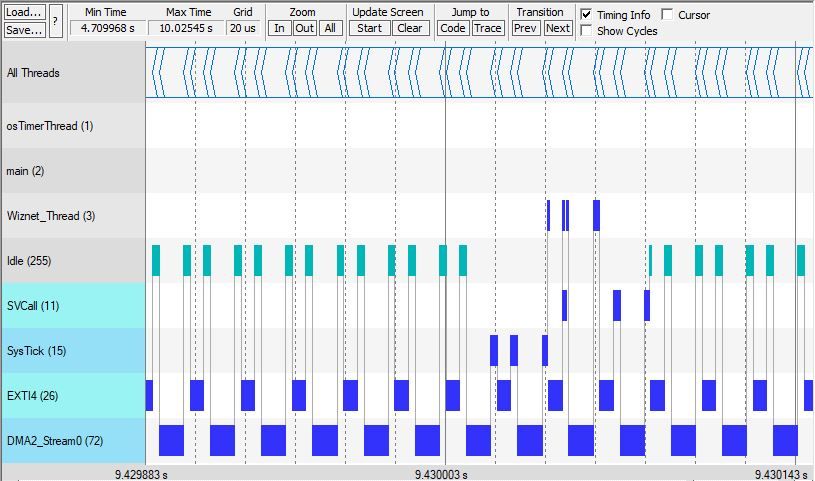
Task: Click the first SVCall activity block
Action: pyautogui.click(x=564, y=305)
